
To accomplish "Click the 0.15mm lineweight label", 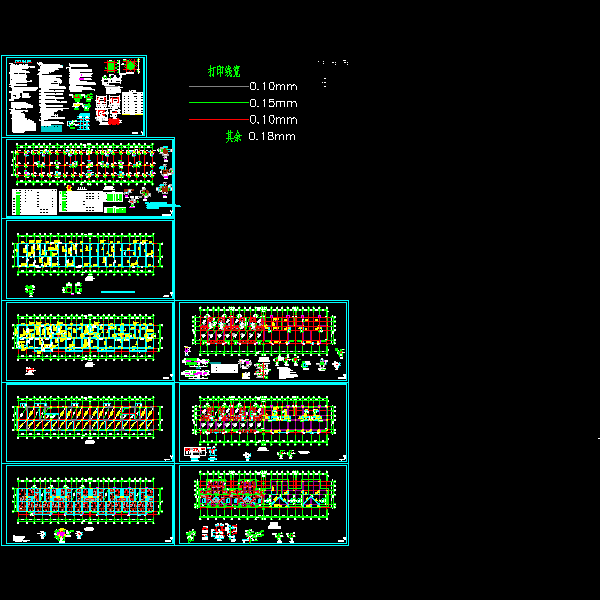I will [273, 103].
